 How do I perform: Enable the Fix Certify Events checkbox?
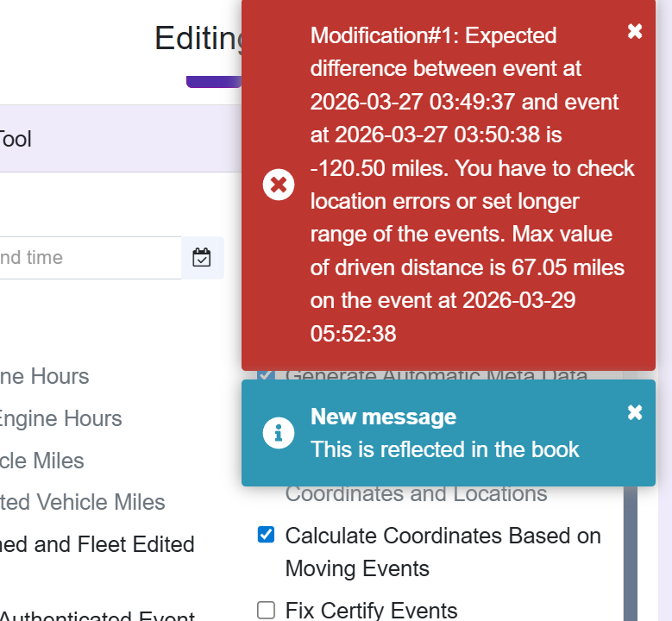266,610
